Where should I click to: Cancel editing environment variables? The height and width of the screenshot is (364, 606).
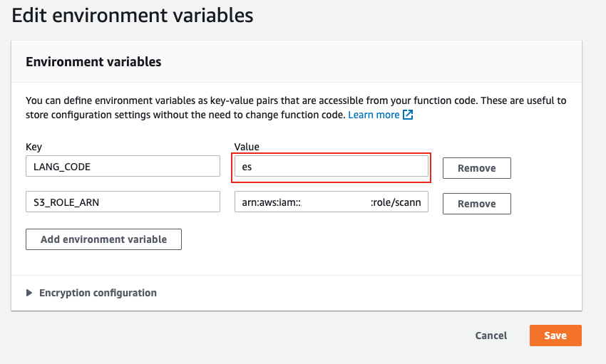[491, 336]
